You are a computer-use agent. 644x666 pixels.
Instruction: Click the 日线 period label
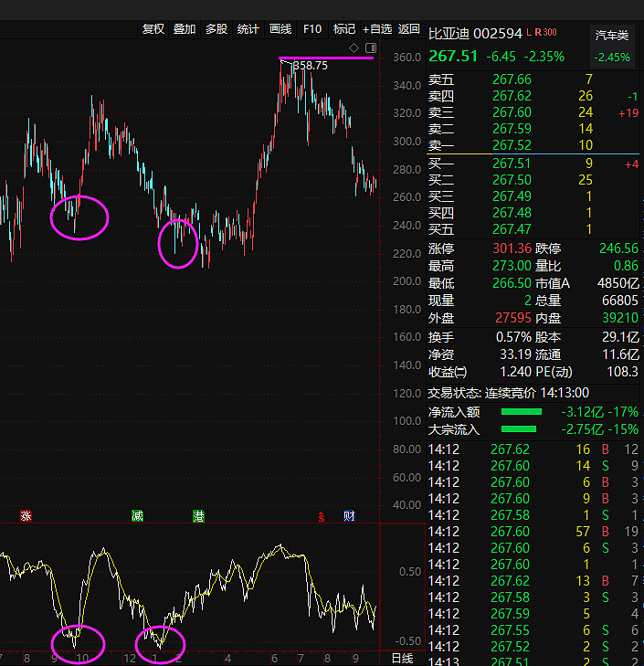click(x=402, y=659)
